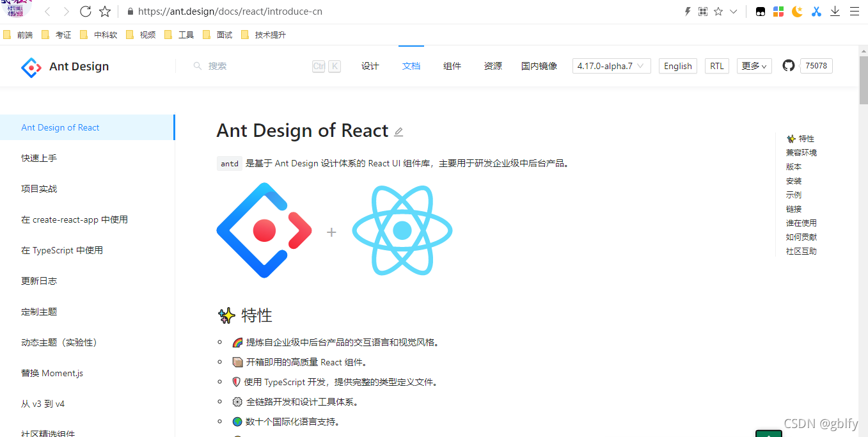The height and width of the screenshot is (437, 868).
Task: Open the browser hamburger menu icon
Action: [855, 11]
